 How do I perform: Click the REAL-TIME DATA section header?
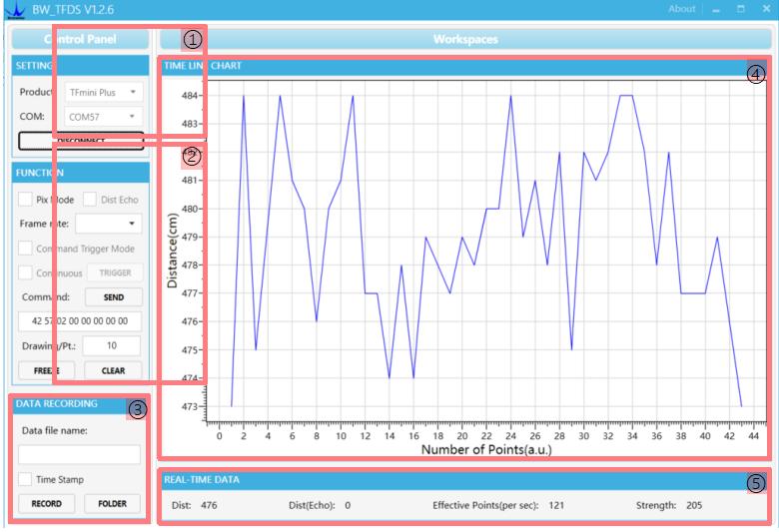[x=463, y=480]
